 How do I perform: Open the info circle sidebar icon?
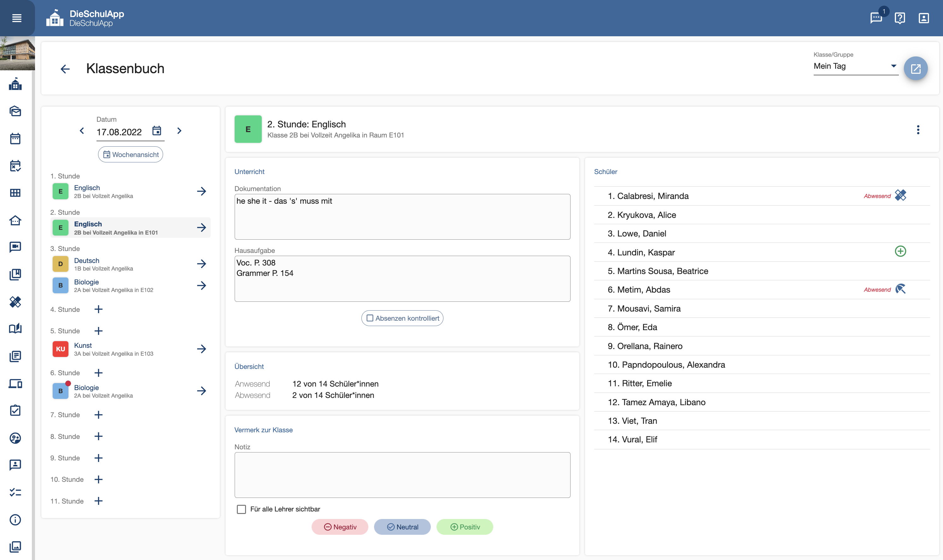click(15, 520)
